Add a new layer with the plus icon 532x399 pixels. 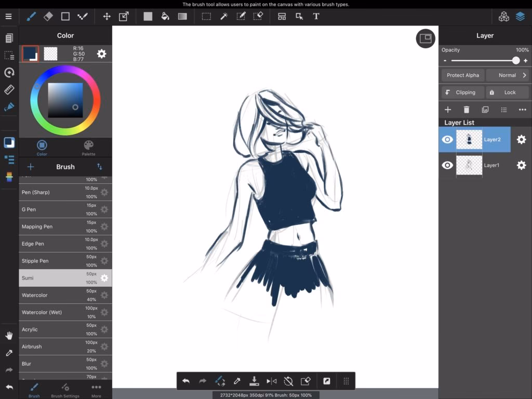pyautogui.click(x=447, y=110)
